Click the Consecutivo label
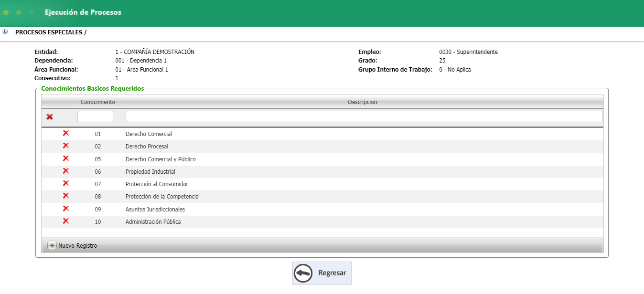Screen dimensions: 644x294 pos(53,78)
